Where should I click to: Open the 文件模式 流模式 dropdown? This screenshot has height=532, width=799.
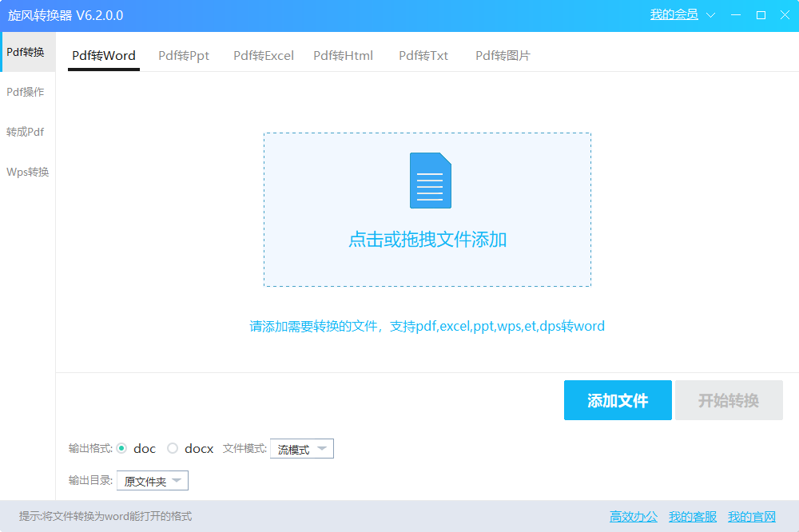302,449
